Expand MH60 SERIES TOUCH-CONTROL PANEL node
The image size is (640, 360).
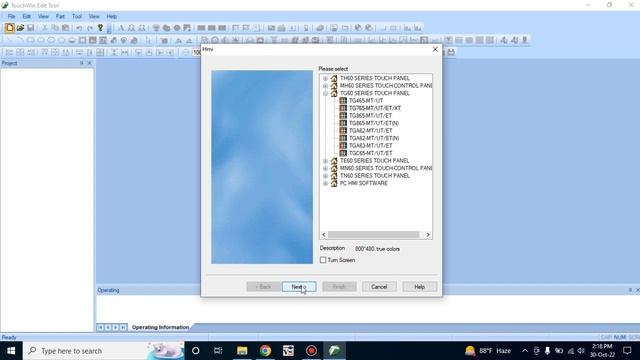point(325,86)
